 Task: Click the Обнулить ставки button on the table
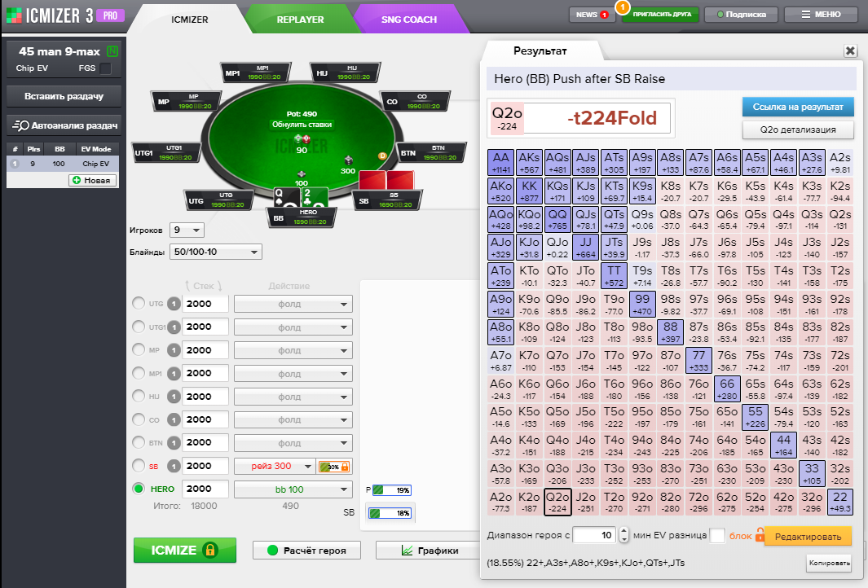click(x=302, y=125)
